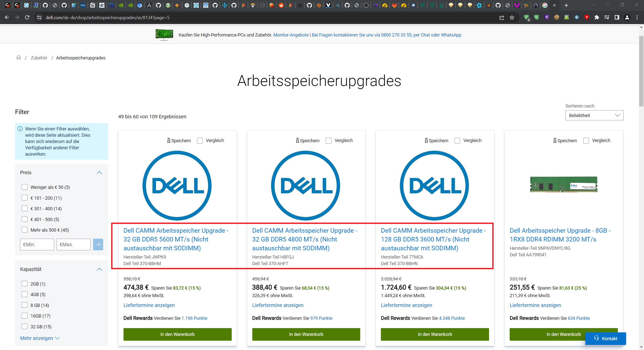The width and height of the screenshot is (644, 350).
Task: Collapse the Preis filter section
Action: click(99, 172)
